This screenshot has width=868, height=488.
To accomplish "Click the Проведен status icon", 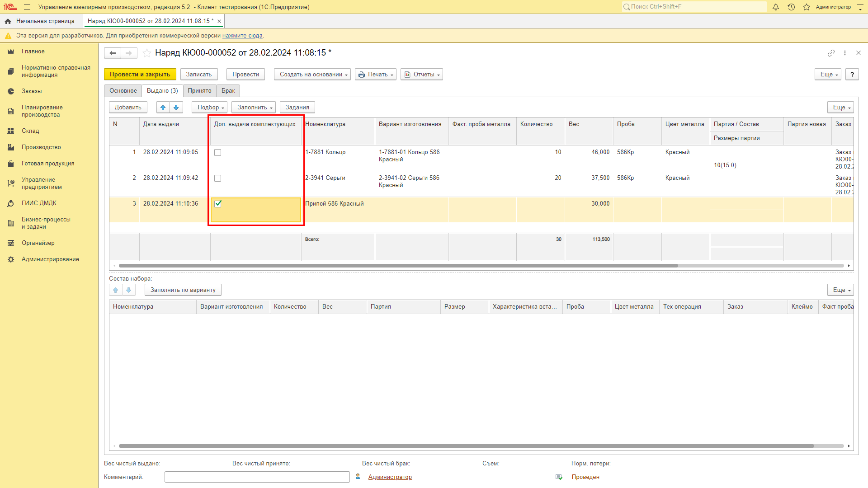I will (x=559, y=477).
